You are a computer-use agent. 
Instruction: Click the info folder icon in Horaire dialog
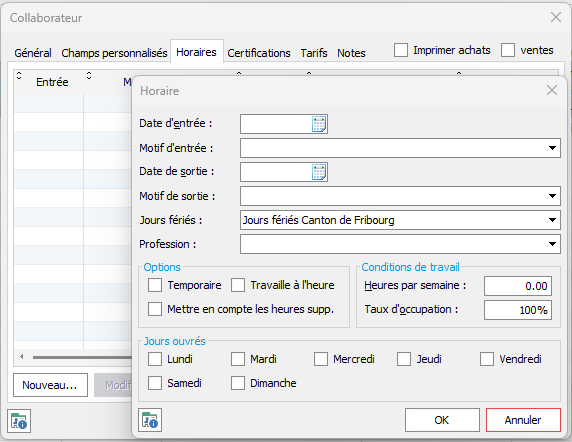click(150, 420)
